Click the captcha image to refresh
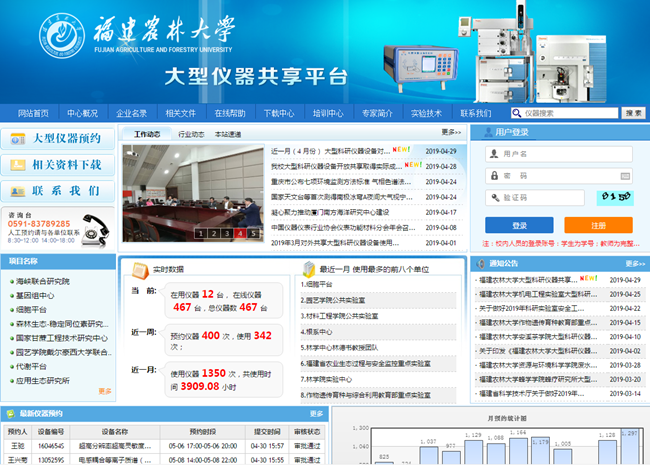Viewport: 650px width, 465px height. point(613,197)
